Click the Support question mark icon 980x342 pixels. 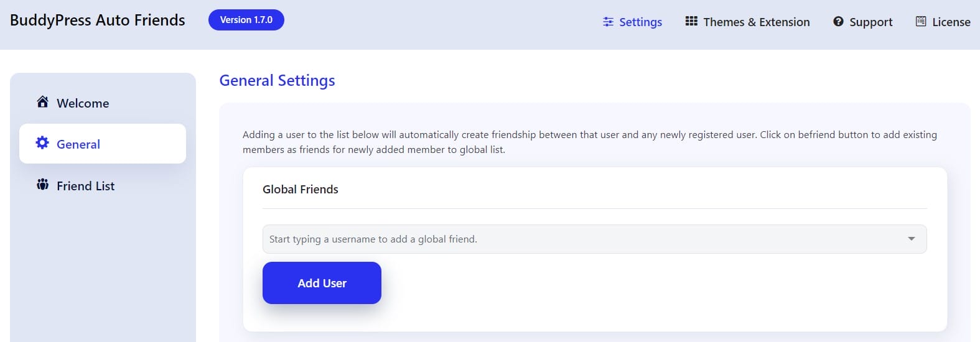(x=838, y=22)
